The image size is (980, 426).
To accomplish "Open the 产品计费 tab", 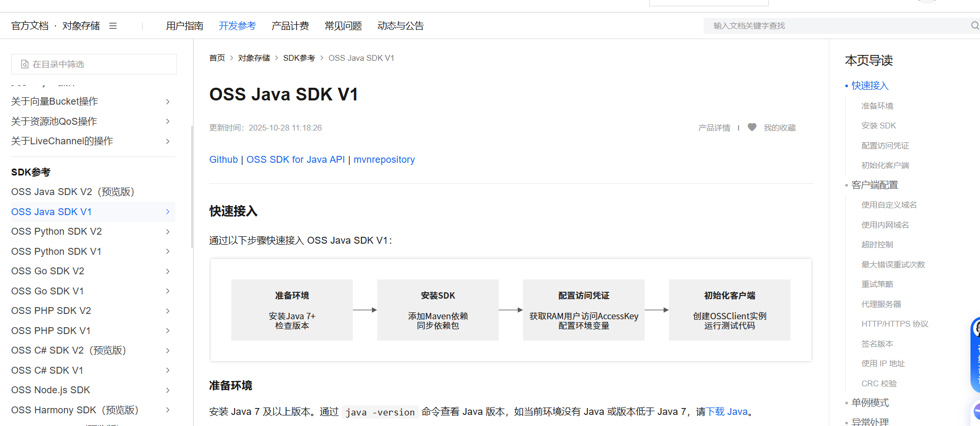I will (x=290, y=26).
